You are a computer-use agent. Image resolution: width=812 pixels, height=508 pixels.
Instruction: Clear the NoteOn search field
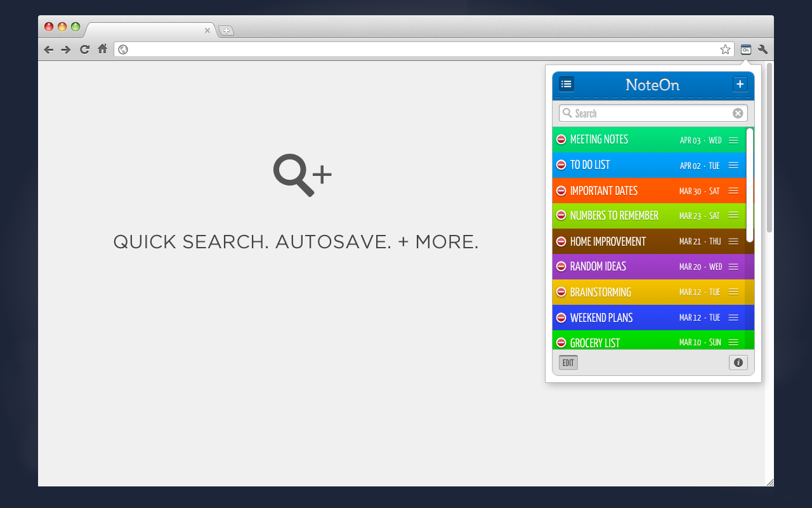tap(738, 113)
